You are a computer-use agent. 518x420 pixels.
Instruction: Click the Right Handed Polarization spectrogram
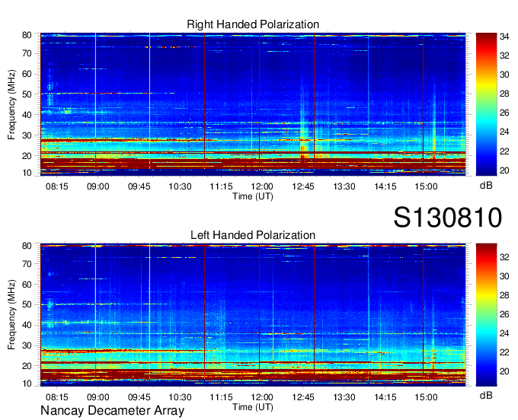coord(253,104)
